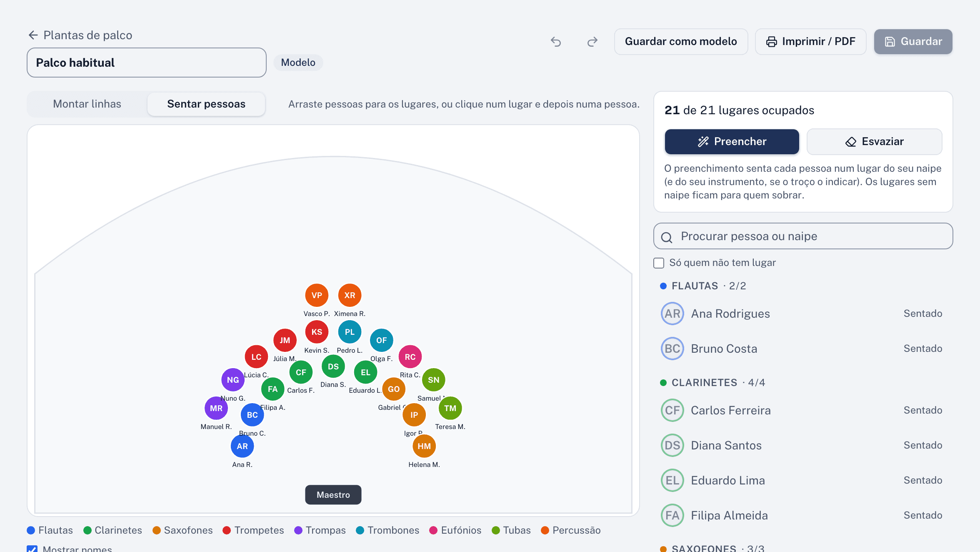Click Guardar como modelo button
The height and width of the screenshot is (552, 980).
pyautogui.click(x=681, y=42)
